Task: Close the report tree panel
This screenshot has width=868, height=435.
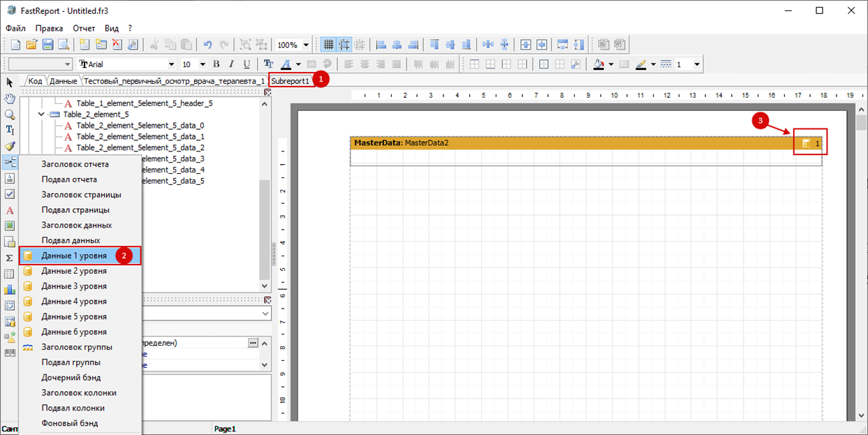Action: [x=267, y=92]
